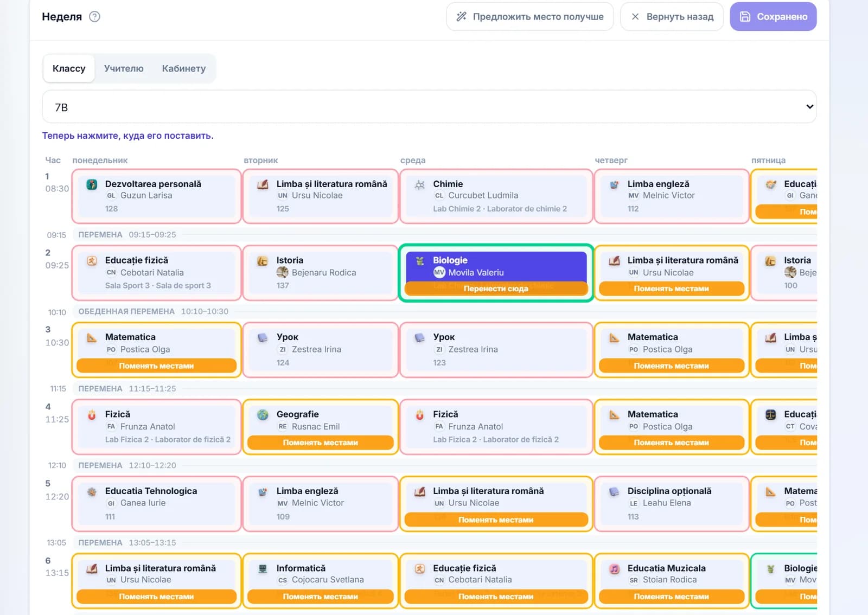Click the Dezvoltarea personală subject icon
Viewport: 868px width, 615px height.
click(x=92, y=184)
